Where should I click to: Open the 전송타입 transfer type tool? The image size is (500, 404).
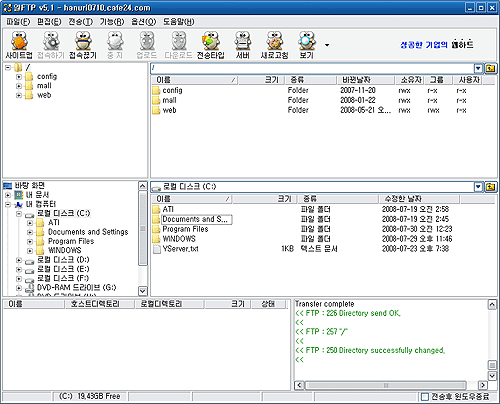[211, 45]
